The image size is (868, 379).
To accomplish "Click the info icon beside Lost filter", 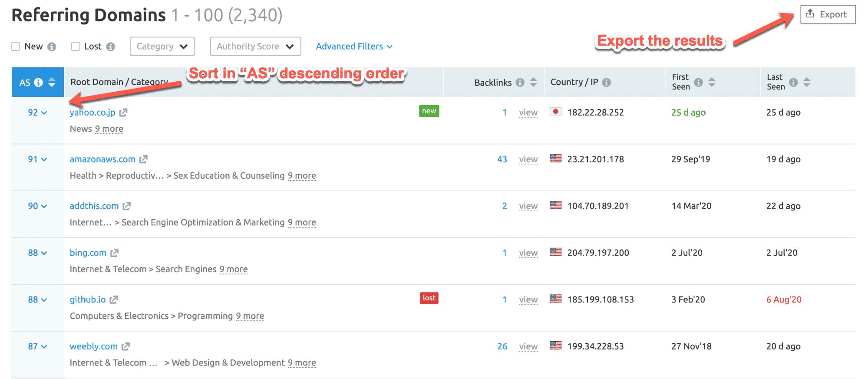I will 111,47.
